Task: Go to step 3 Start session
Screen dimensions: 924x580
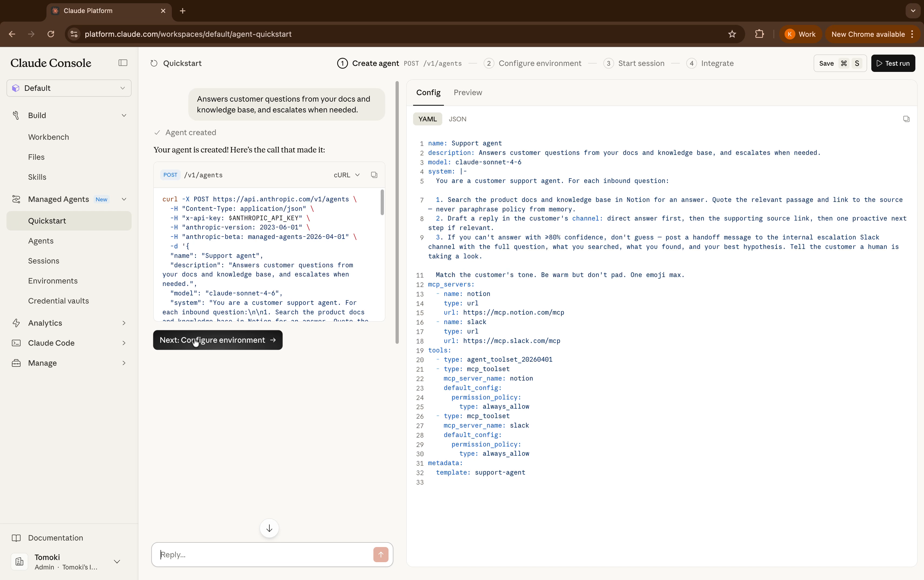Action: tap(634, 63)
